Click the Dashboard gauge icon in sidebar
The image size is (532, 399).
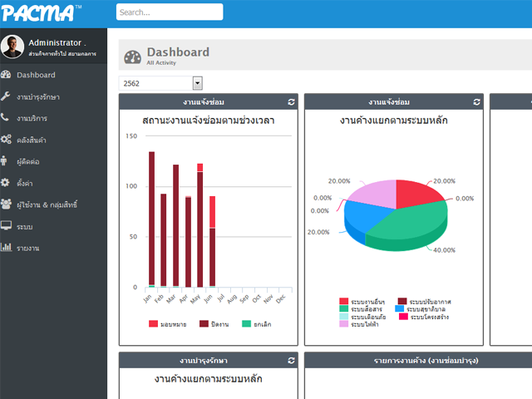coord(7,76)
